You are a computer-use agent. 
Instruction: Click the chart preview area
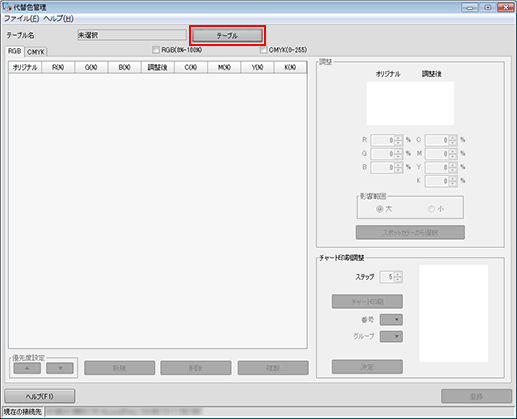point(454,313)
